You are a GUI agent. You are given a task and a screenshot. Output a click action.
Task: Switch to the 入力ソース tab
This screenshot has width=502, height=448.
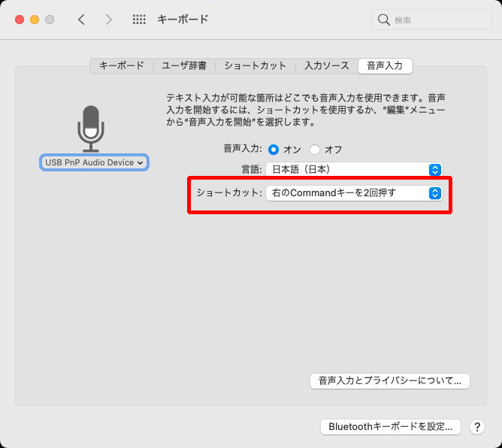click(x=327, y=65)
